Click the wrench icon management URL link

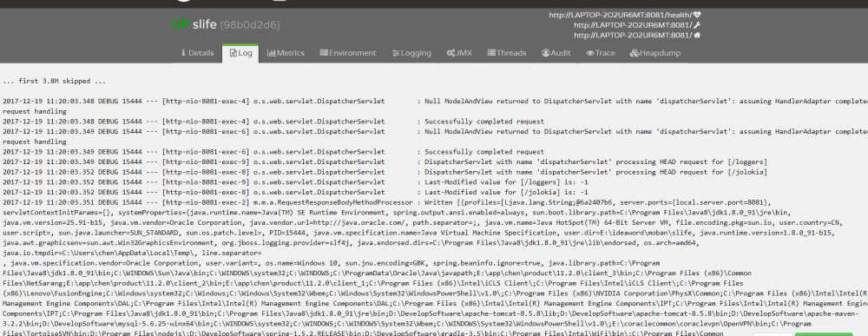pyautogui.click(x=698, y=25)
